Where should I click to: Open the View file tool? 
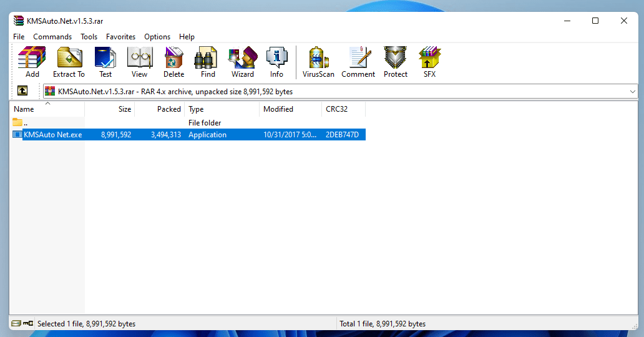(x=140, y=62)
